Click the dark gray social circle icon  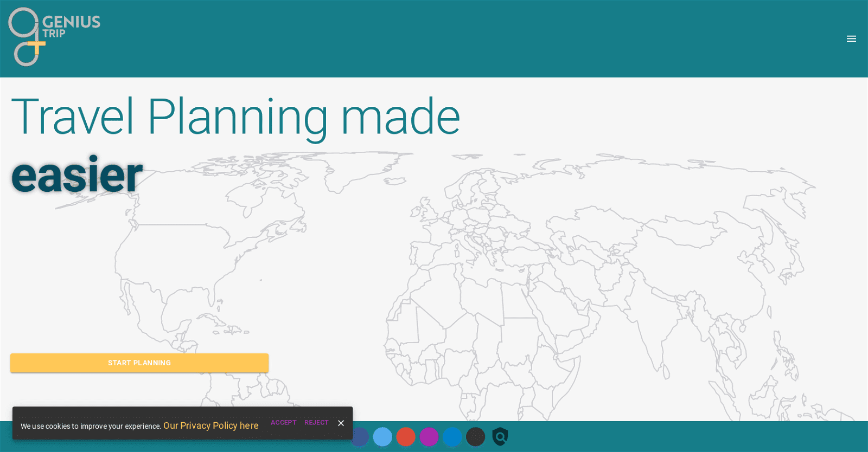pos(475,437)
